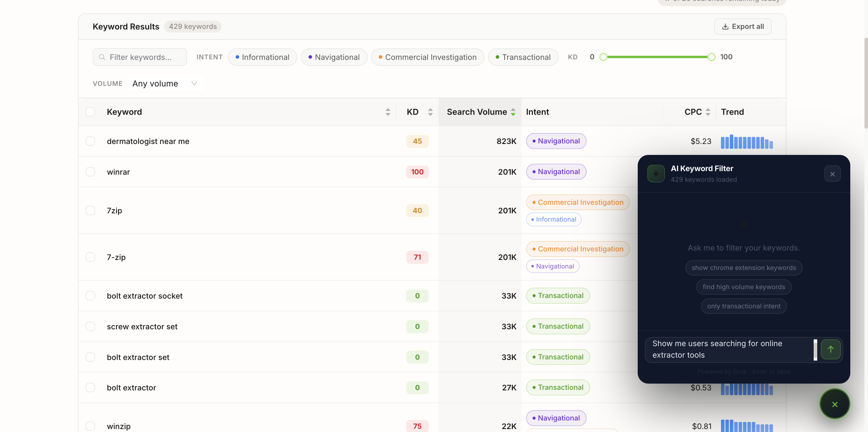Click the AI Keyword Filter sparkle icon
The width and height of the screenshot is (868, 432).
click(656, 173)
